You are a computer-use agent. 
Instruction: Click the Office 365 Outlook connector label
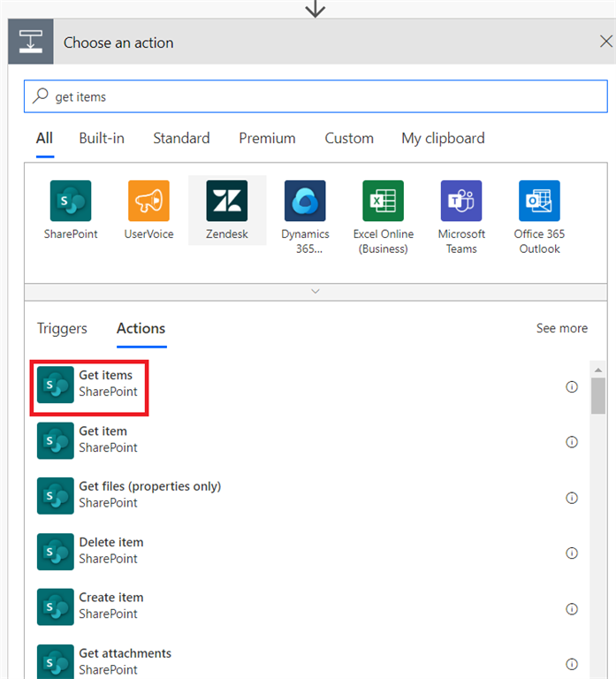tap(539, 241)
